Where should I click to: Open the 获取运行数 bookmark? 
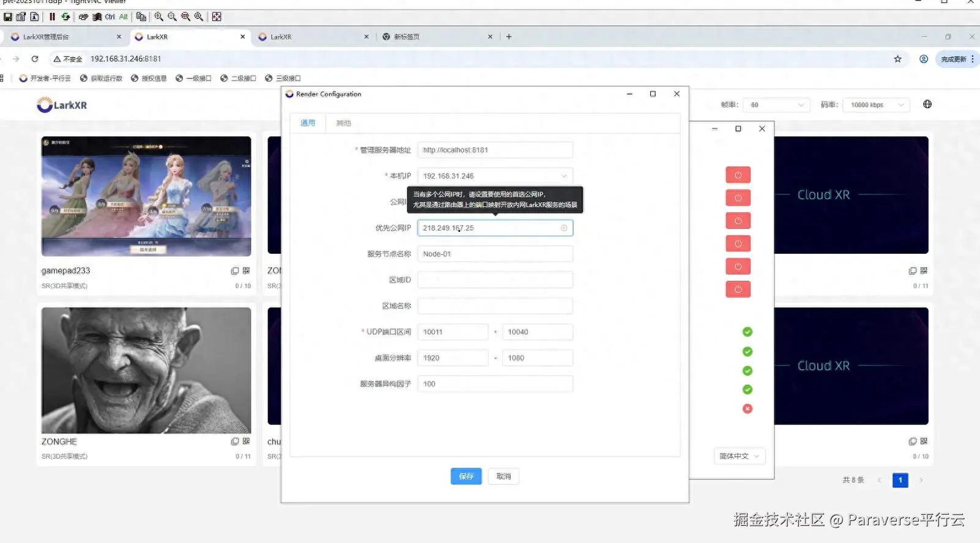[x=101, y=78]
